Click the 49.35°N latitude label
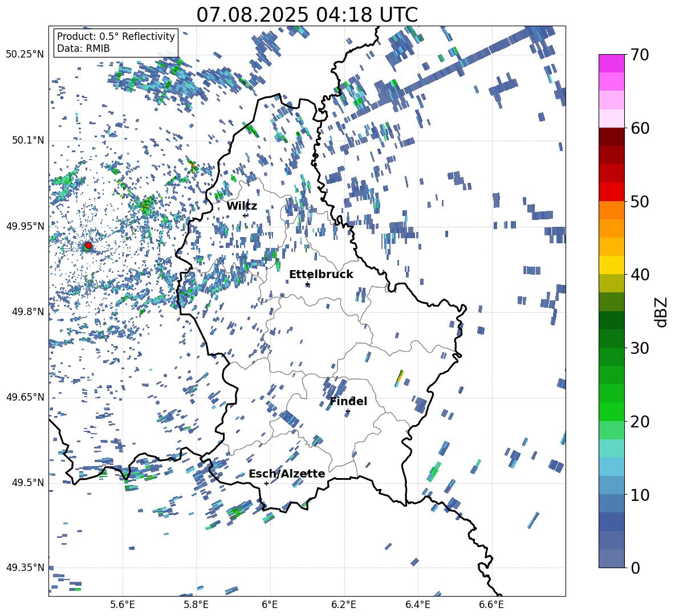Viewport: 675px width, 616px height. point(25,568)
